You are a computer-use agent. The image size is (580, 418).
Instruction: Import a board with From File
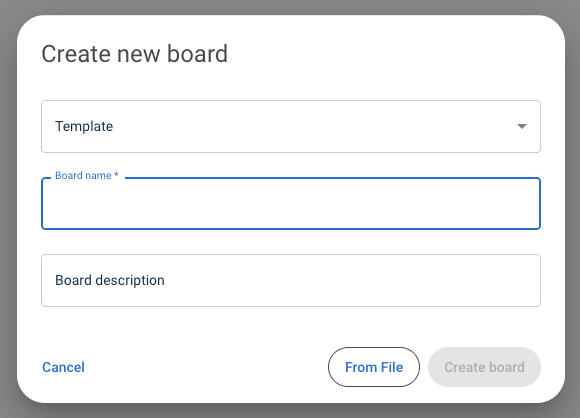[x=374, y=367]
